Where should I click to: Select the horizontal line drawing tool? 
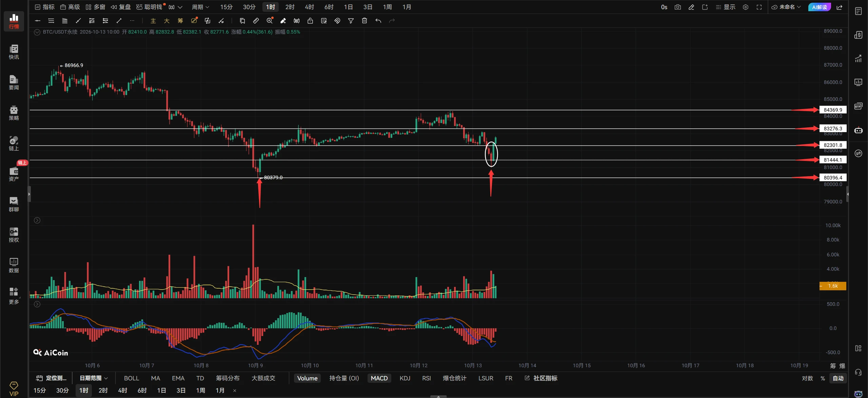tap(38, 21)
